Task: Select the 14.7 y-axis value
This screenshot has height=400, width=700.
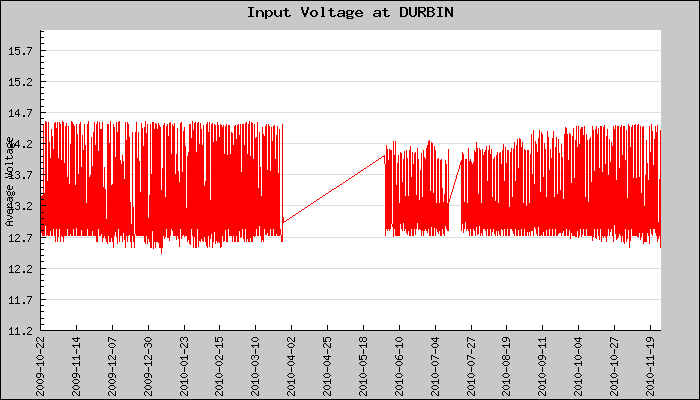Action: (21, 113)
